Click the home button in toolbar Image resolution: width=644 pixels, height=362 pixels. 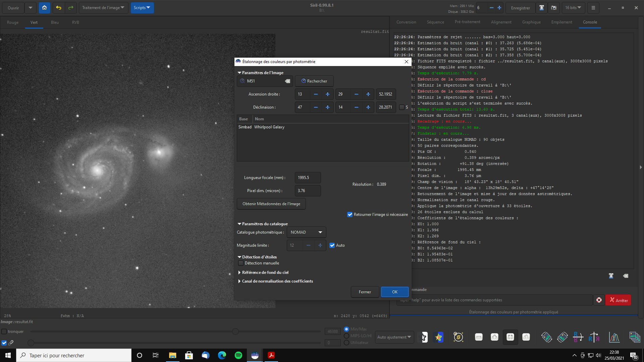pos(44,8)
